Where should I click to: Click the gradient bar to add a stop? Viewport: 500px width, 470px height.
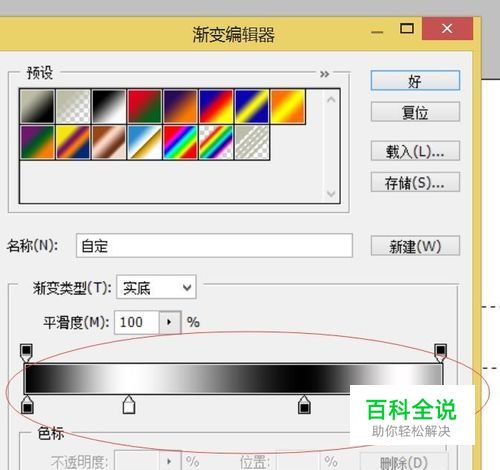233,378
